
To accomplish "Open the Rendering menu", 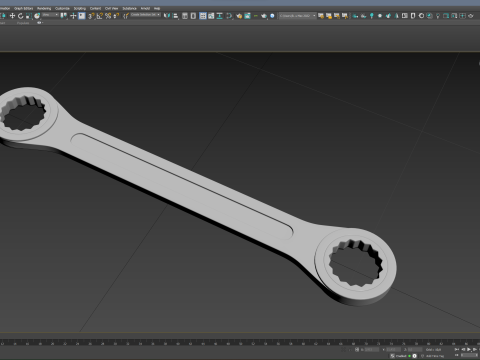I will tap(44, 8).
